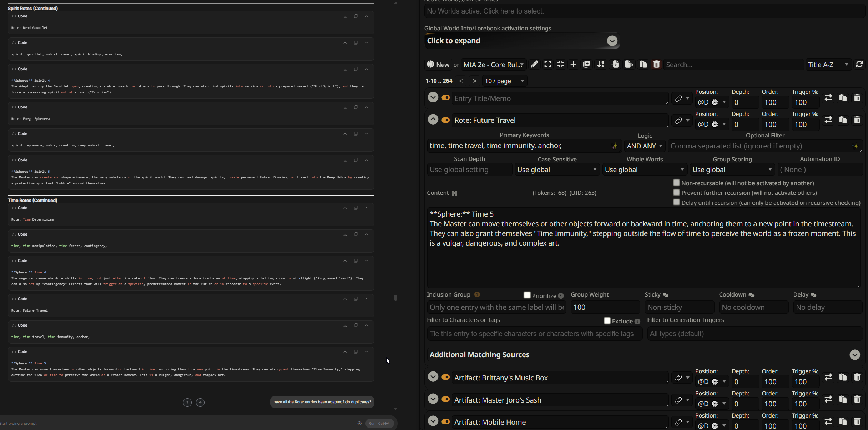Collapse the Rote: Future Travel entry
This screenshot has height=430, width=868.
point(433,120)
